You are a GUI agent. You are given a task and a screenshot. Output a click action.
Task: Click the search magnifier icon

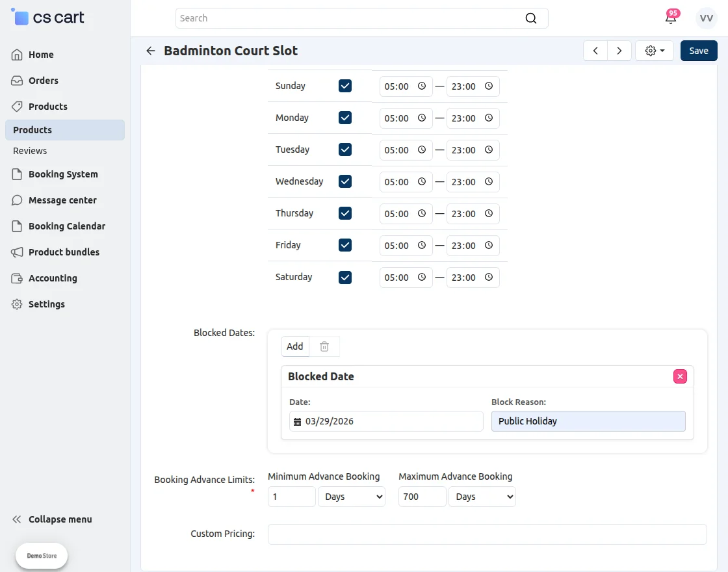[x=531, y=18]
